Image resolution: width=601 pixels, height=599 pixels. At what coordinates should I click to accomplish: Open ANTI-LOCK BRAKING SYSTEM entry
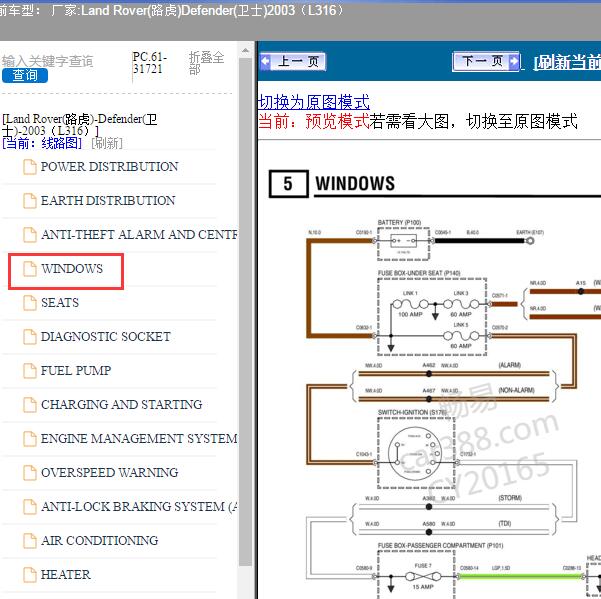(x=139, y=506)
